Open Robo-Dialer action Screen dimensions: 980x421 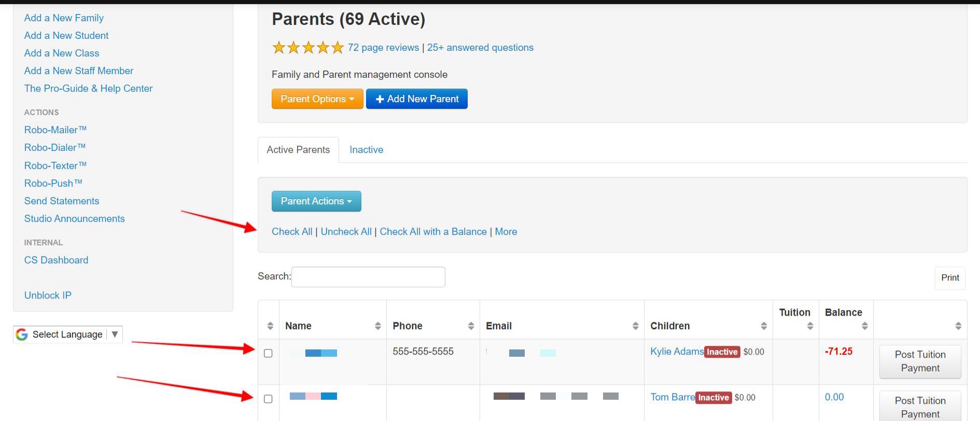pos(54,148)
